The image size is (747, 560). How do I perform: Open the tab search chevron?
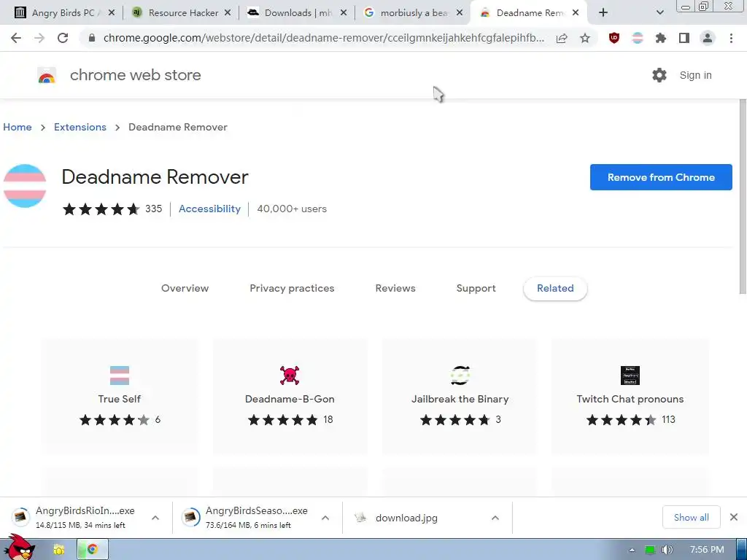(659, 13)
